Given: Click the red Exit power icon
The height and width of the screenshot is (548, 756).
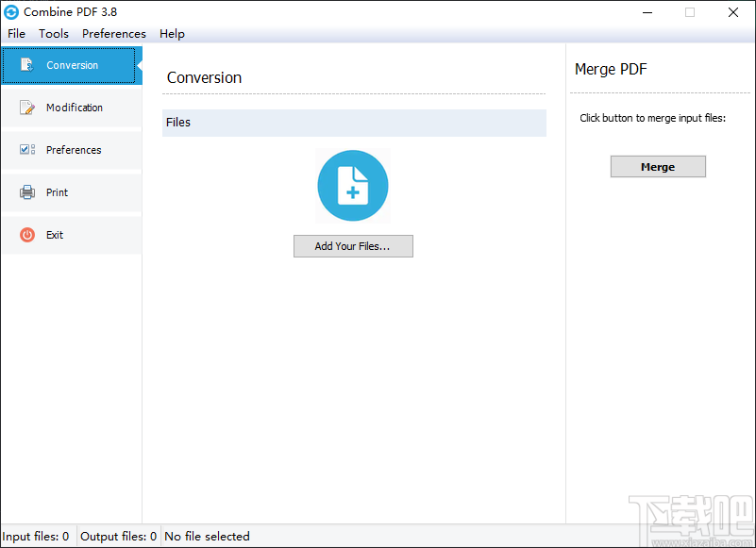Looking at the screenshot, I should (x=25, y=235).
